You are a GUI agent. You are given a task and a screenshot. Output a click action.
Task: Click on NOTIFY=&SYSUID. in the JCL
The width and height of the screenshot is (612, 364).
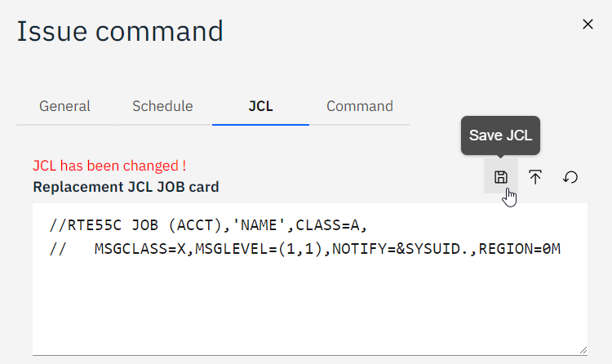coord(400,248)
